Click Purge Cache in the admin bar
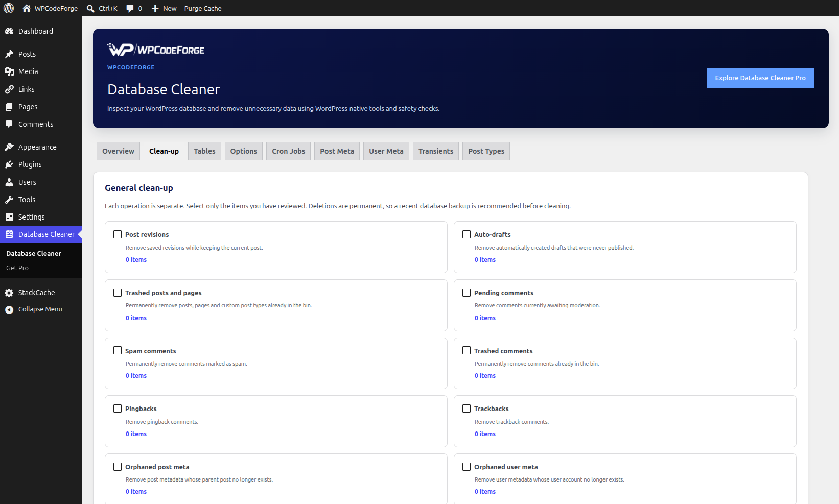839x504 pixels. [203, 8]
